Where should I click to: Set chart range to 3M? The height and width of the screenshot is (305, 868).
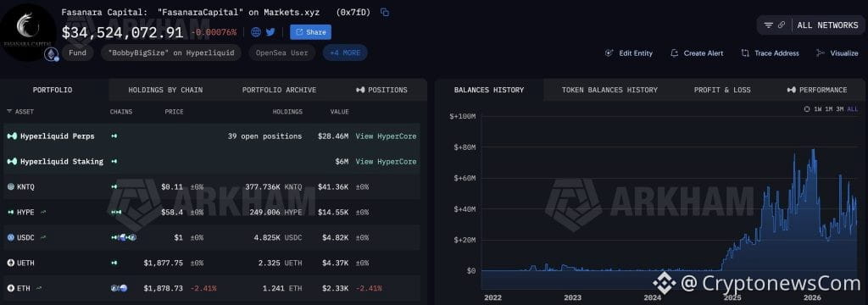tap(840, 109)
